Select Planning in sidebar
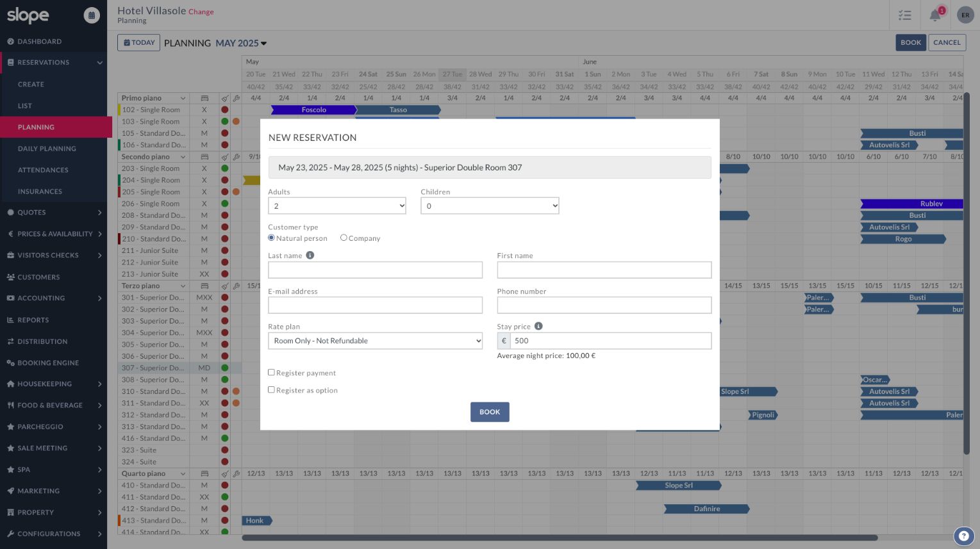Screen dimensions: 980x549 click(56, 127)
